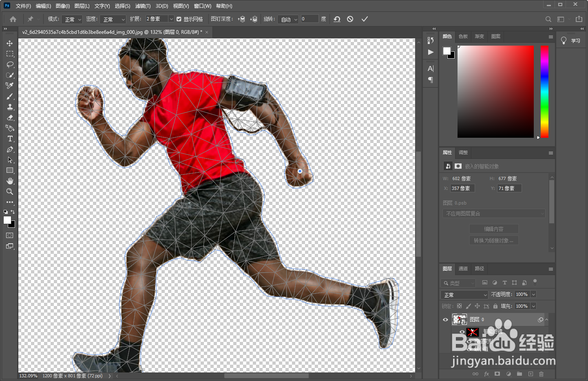Viewport: 588px width, 381px height.
Task: Commit the puppet warp with checkmark
Action: pos(365,19)
